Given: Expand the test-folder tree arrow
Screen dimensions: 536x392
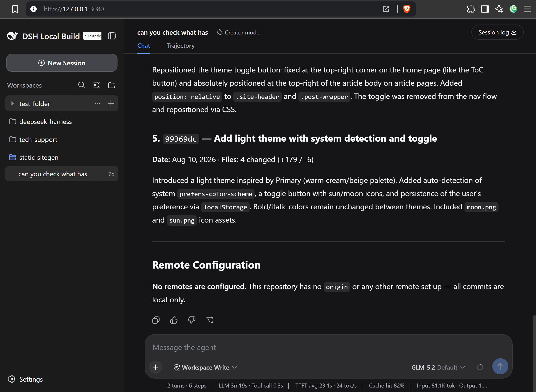Looking at the screenshot, I should coord(12,103).
